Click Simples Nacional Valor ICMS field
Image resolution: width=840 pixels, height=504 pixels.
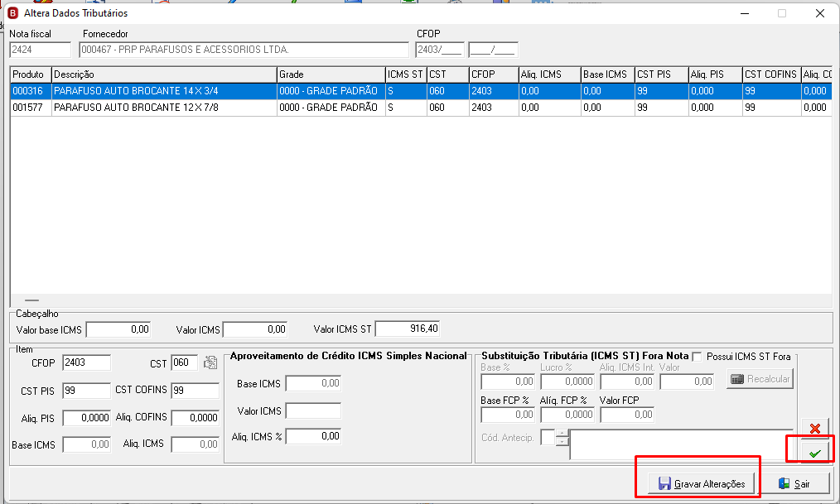(x=313, y=411)
